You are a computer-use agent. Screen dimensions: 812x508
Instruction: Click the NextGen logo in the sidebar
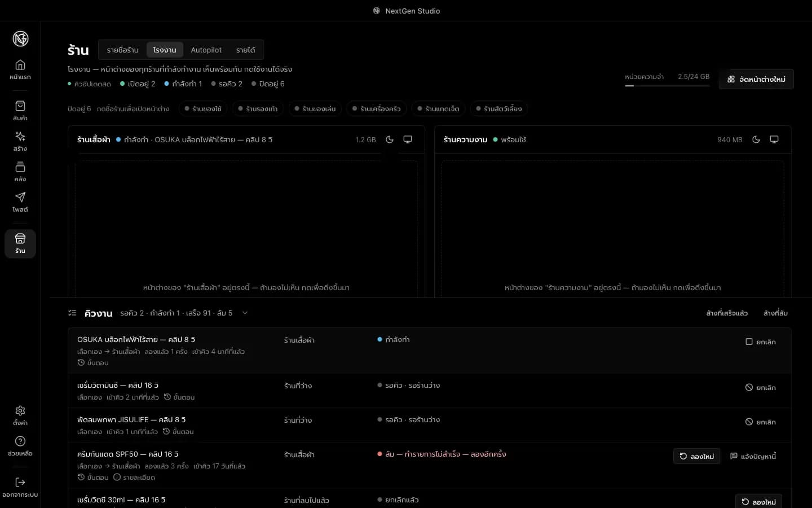point(20,38)
